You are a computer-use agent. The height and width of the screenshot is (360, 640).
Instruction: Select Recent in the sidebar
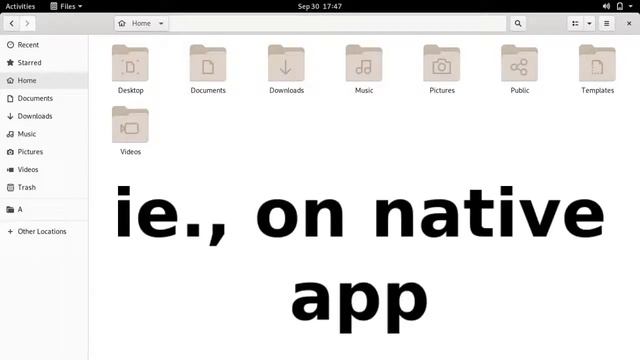tap(44, 45)
